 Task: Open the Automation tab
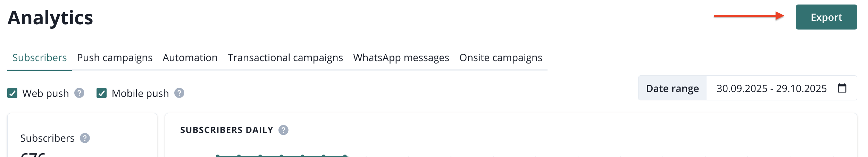[x=190, y=58]
